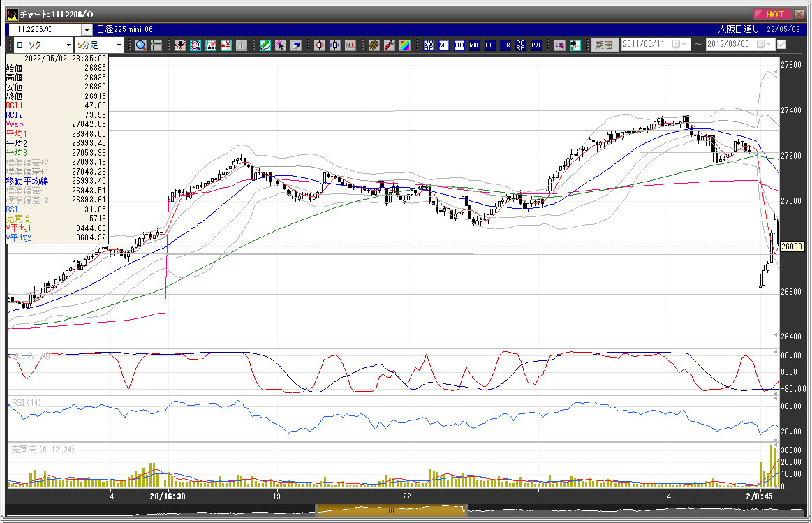This screenshot has width=812, height=523.
Task: Click the yen arrow icon
Action: [226, 45]
